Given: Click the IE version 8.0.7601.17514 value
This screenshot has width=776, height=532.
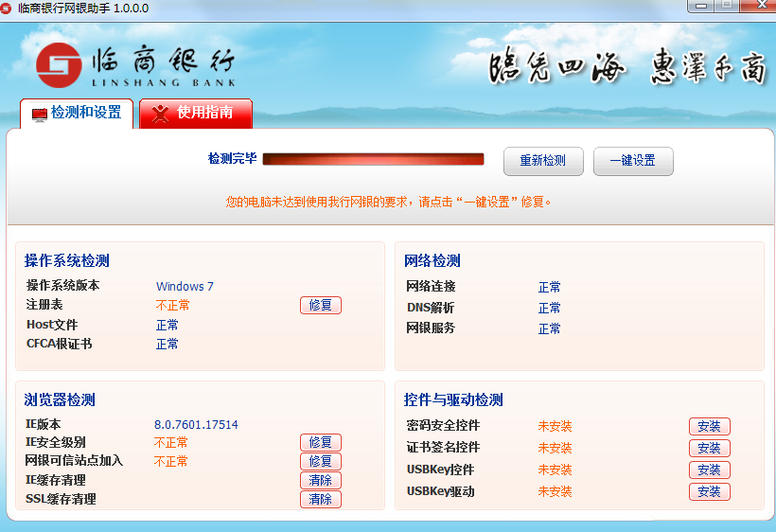Looking at the screenshot, I should coord(196,425).
